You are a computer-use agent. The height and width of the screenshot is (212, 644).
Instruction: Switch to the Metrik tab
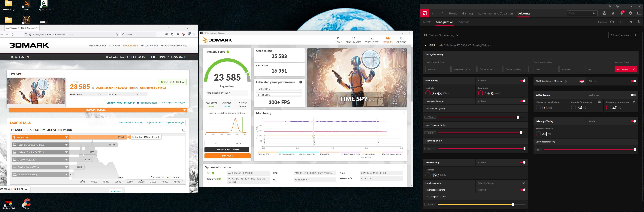[x=427, y=22]
